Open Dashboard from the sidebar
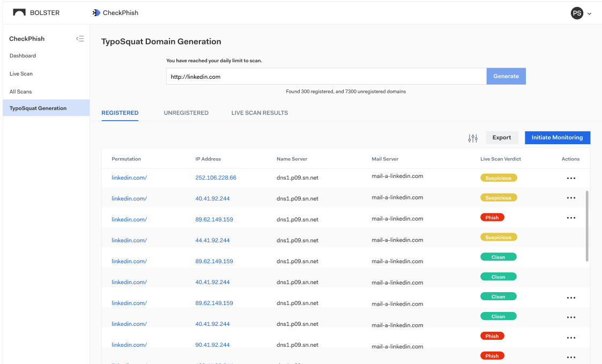The image size is (602, 364). [x=23, y=56]
